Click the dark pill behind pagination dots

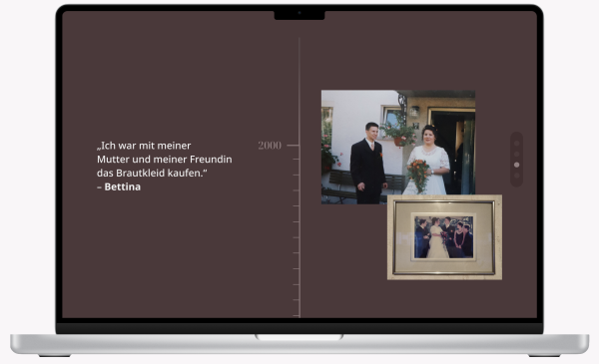[516, 160]
